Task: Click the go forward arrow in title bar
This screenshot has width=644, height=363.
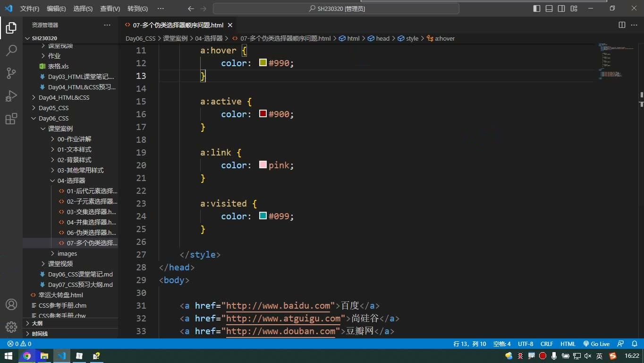Action: 203,9
